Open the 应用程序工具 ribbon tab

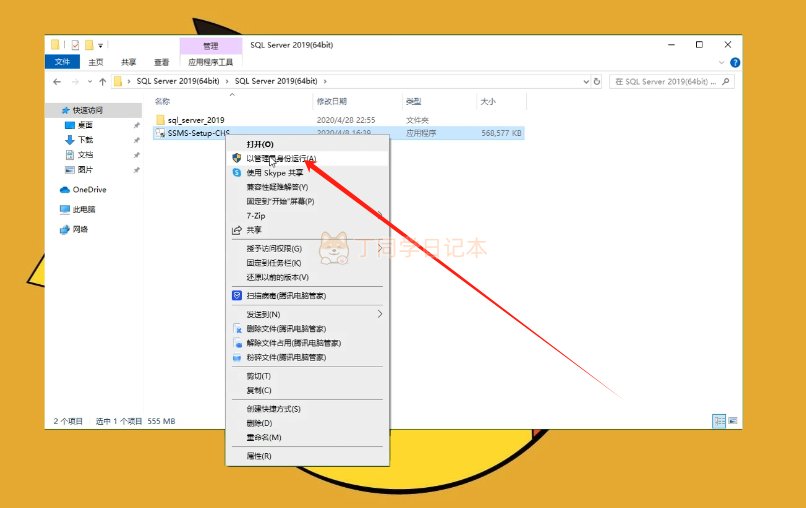(211, 62)
